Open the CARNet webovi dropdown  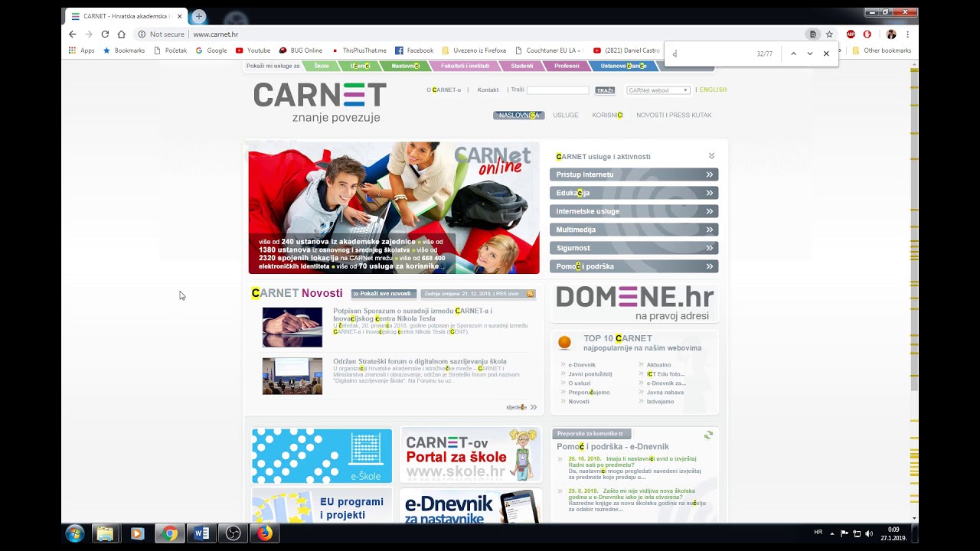tap(658, 90)
